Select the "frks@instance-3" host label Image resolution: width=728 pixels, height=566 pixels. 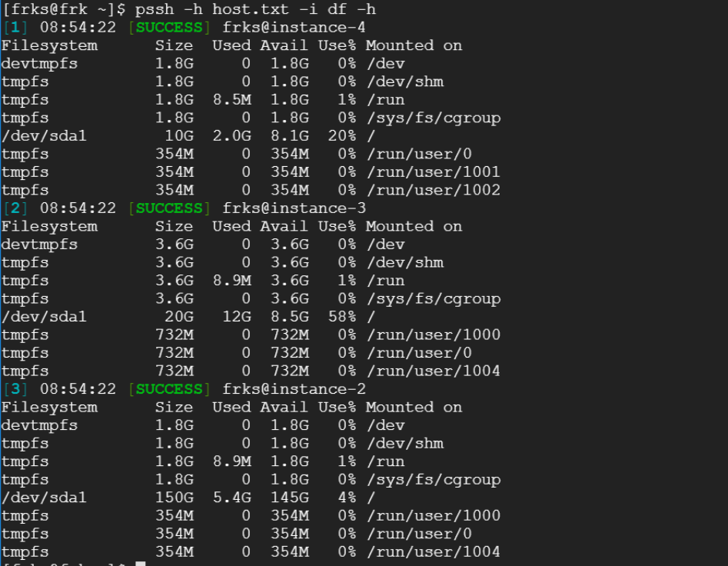click(x=294, y=208)
